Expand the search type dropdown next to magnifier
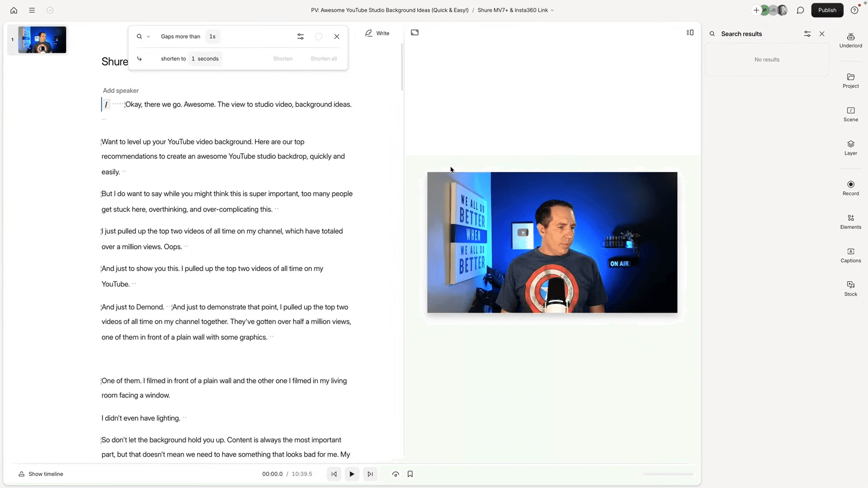Viewport: 868px width, 488px height. coord(148,36)
